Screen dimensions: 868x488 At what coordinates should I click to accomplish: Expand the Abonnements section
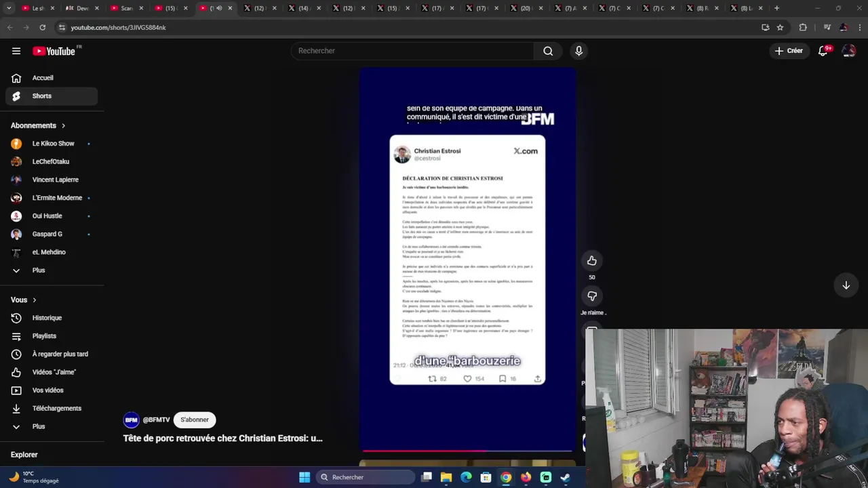tap(38, 125)
